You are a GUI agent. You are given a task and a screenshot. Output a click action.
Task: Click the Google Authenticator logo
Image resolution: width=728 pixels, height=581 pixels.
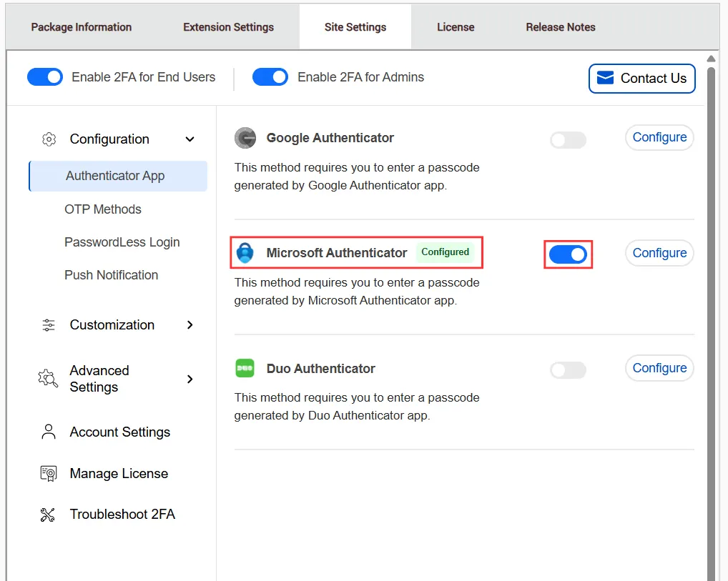245,138
